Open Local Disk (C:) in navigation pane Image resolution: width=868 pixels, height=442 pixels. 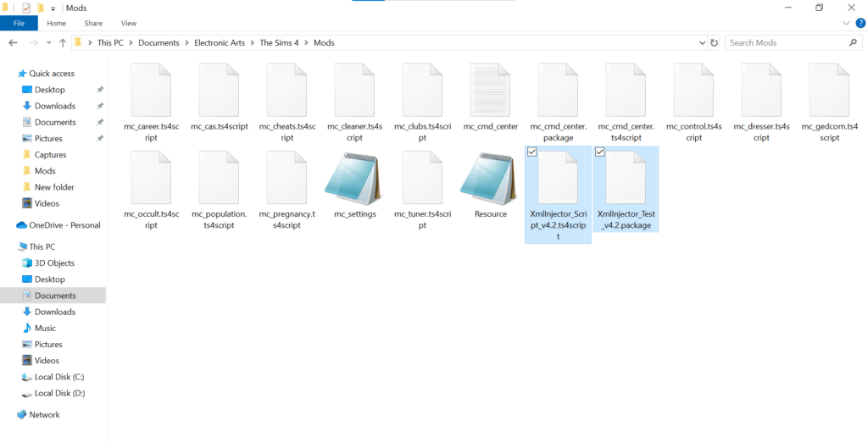click(x=58, y=377)
